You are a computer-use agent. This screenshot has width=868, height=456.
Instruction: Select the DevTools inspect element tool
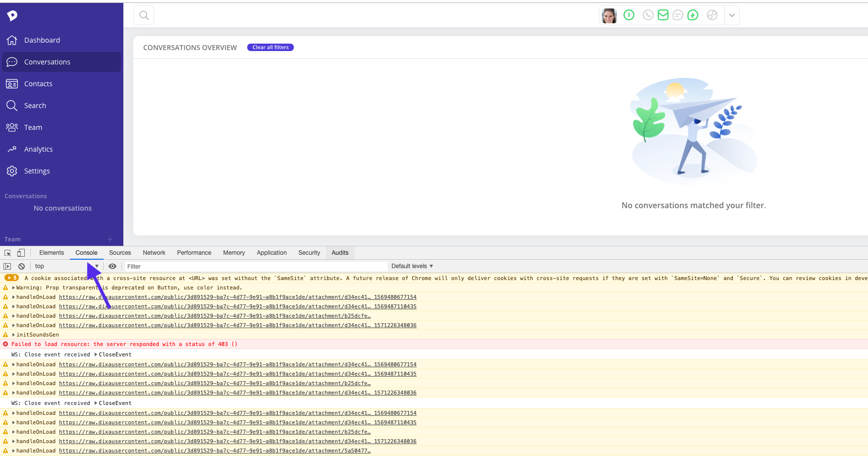click(7, 253)
